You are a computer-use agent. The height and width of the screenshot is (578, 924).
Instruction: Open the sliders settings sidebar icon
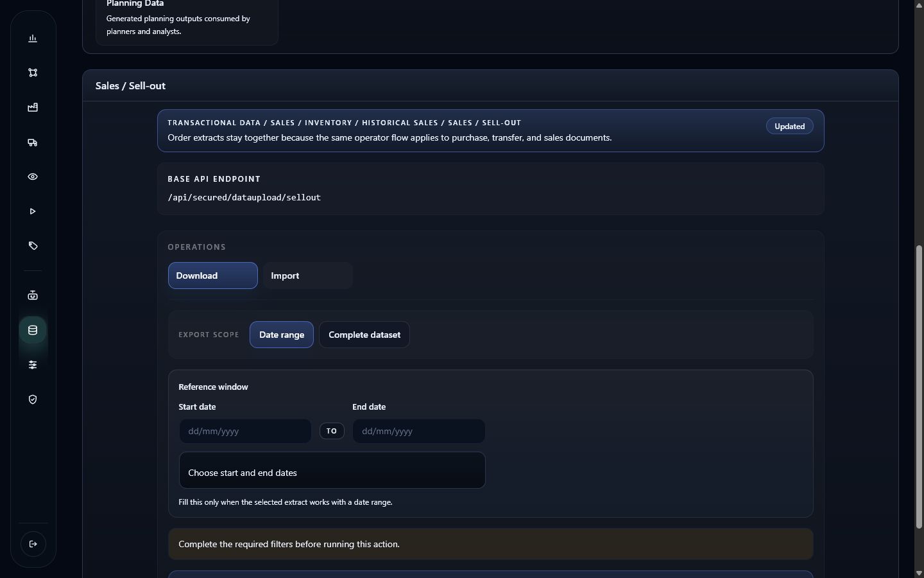(33, 365)
